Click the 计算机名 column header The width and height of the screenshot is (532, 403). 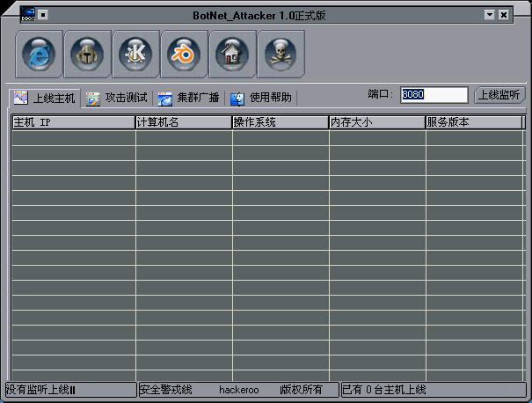point(184,122)
